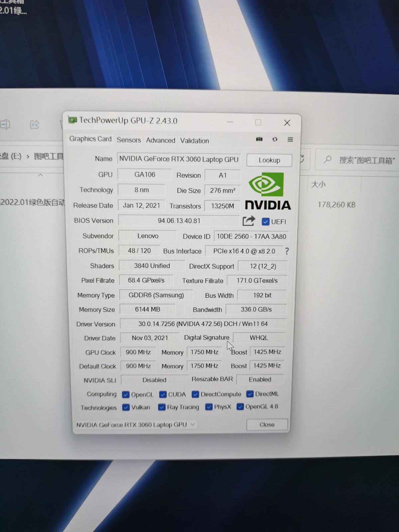Click the Resizable BAR field showing Enabled

point(260,379)
